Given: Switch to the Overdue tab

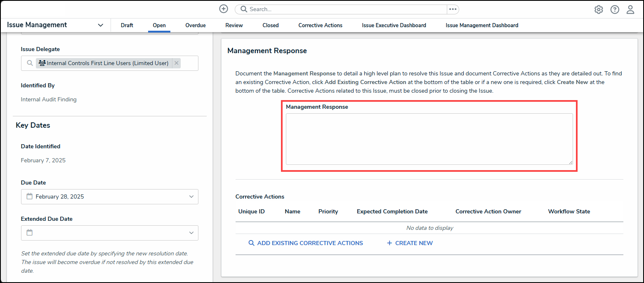Looking at the screenshot, I should [195, 25].
